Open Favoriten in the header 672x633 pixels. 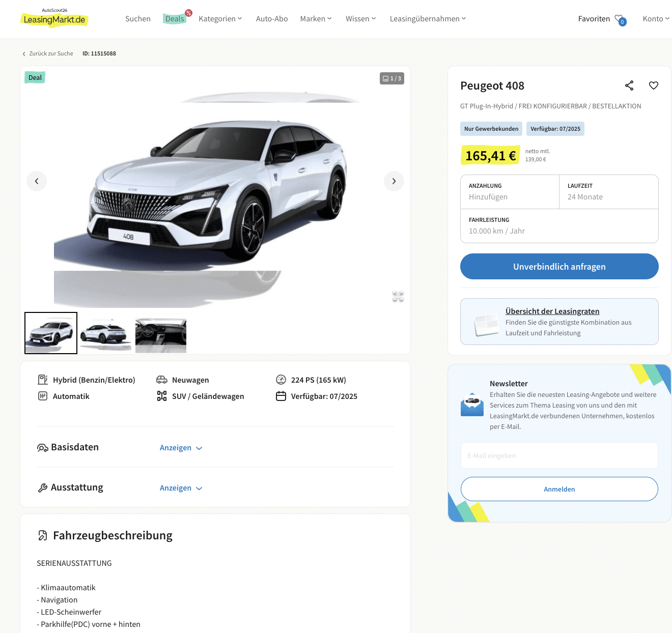pyautogui.click(x=594, y=19)
